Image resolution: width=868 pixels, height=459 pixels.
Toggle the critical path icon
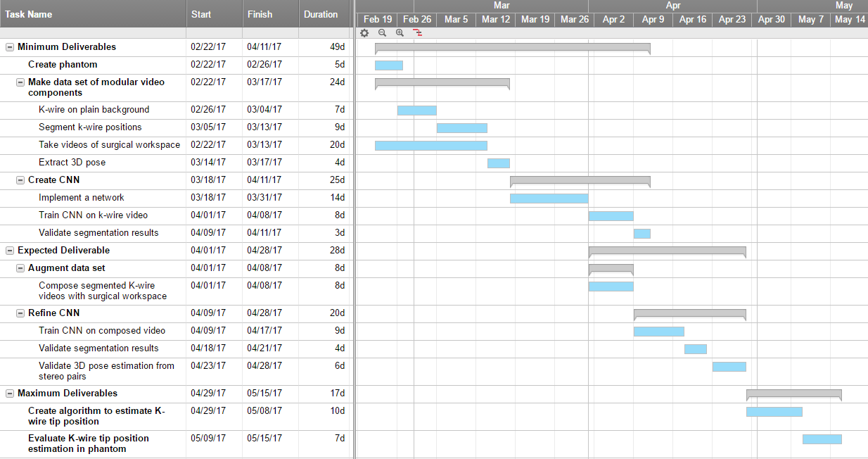point(417,32)
